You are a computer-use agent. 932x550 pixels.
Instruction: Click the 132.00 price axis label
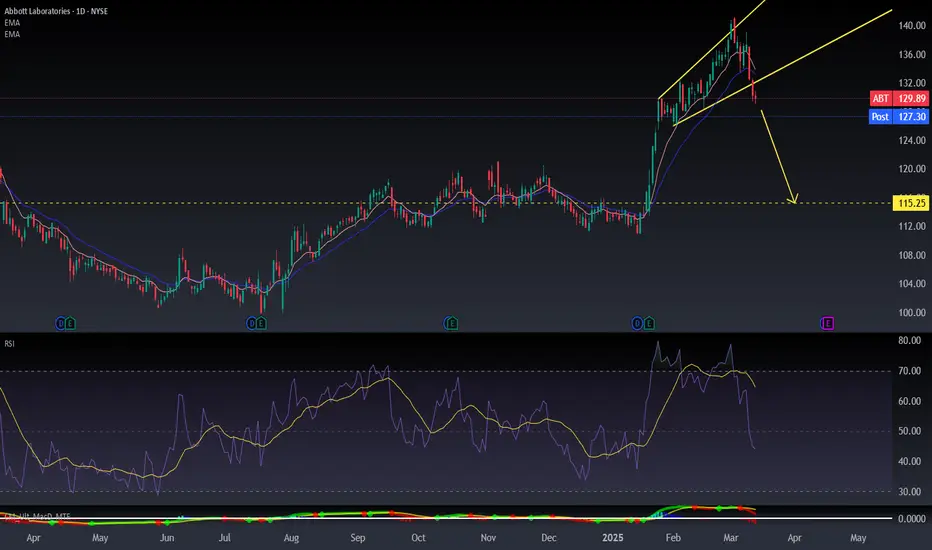tap(912, 83)
